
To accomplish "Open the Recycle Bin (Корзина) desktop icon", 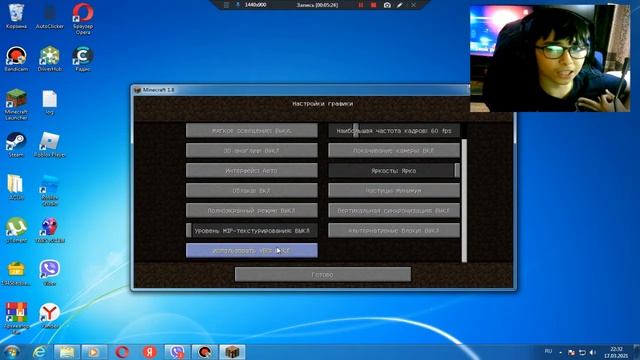I will point(16,16).
